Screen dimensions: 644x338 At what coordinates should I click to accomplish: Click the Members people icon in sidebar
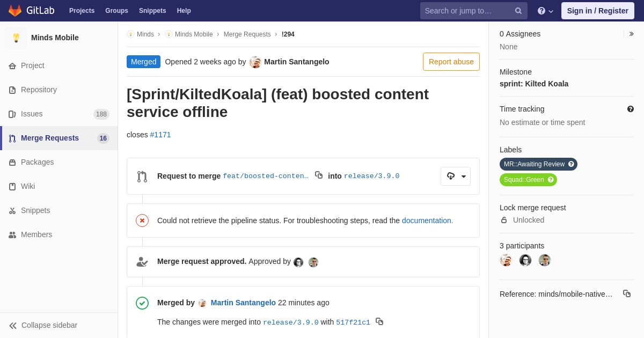[12, 235]
